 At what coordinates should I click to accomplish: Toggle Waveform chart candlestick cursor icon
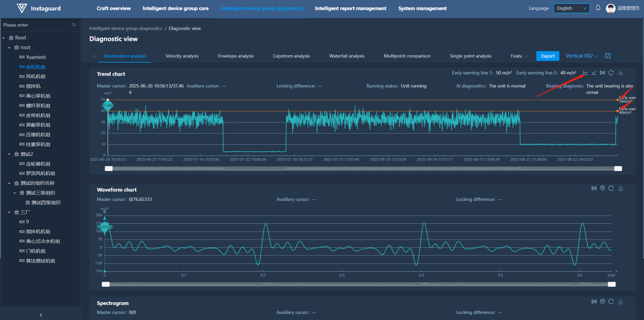594,188
